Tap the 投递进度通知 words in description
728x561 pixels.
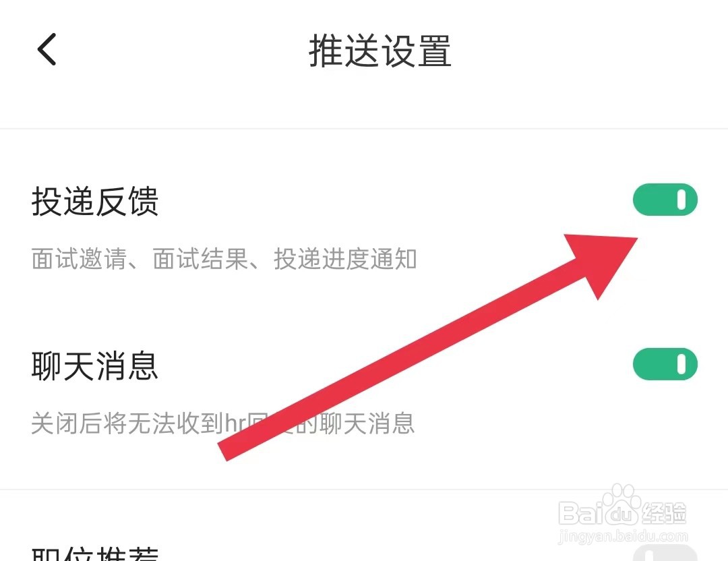tap(345, 259)
